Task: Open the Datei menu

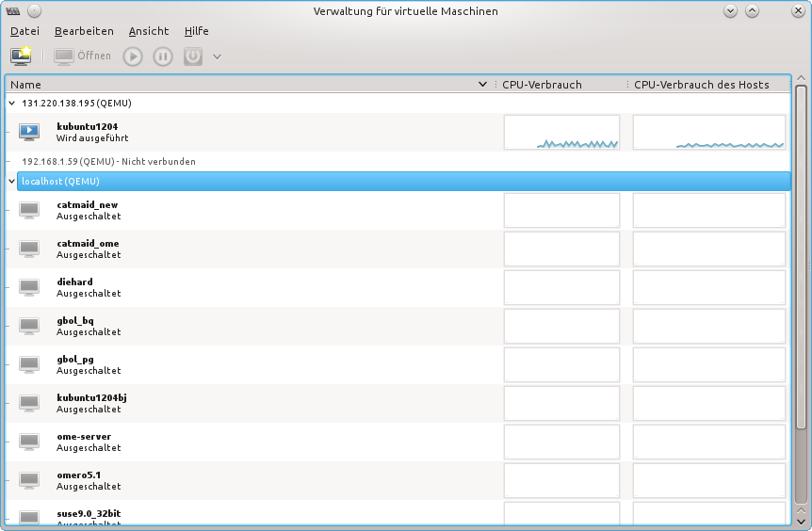Action: pyautogui.click(x=24, y=31)
